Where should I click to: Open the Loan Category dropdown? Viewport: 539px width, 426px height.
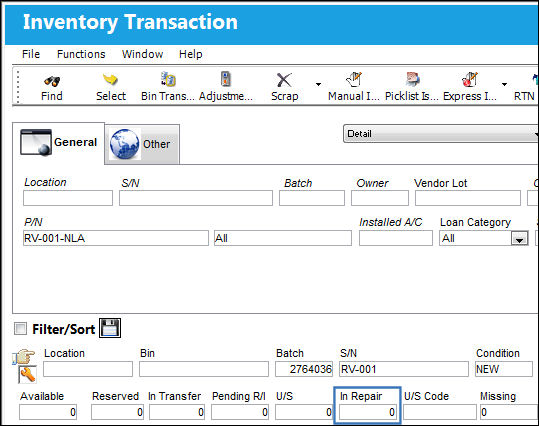tap(519, 239)
